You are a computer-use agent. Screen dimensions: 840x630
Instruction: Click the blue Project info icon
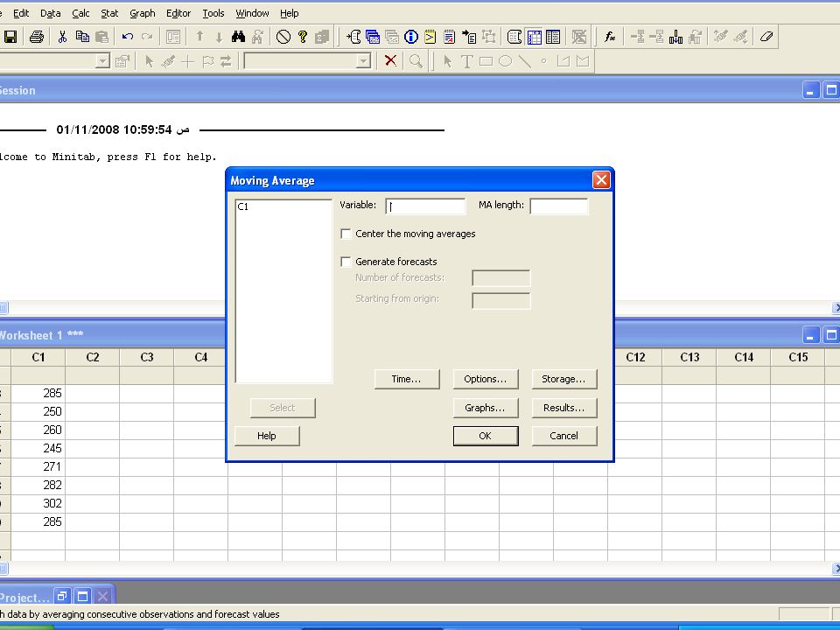point(411,37)
